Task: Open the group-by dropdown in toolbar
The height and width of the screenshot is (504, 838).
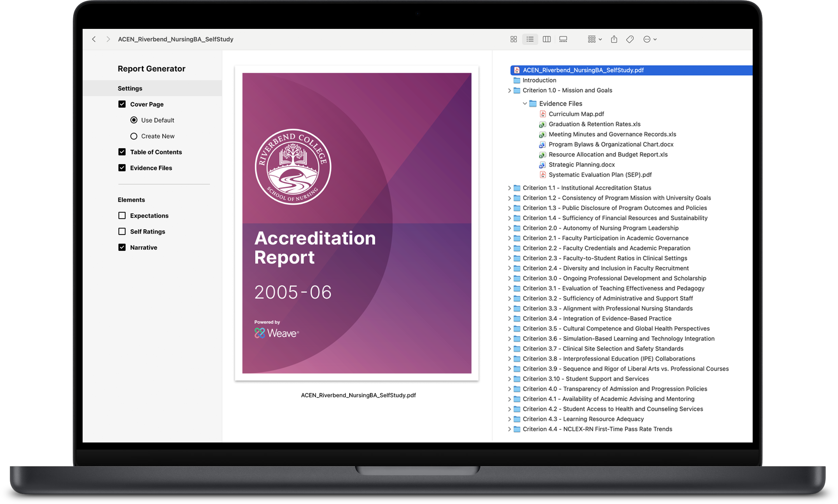Action: pos(595,39)
